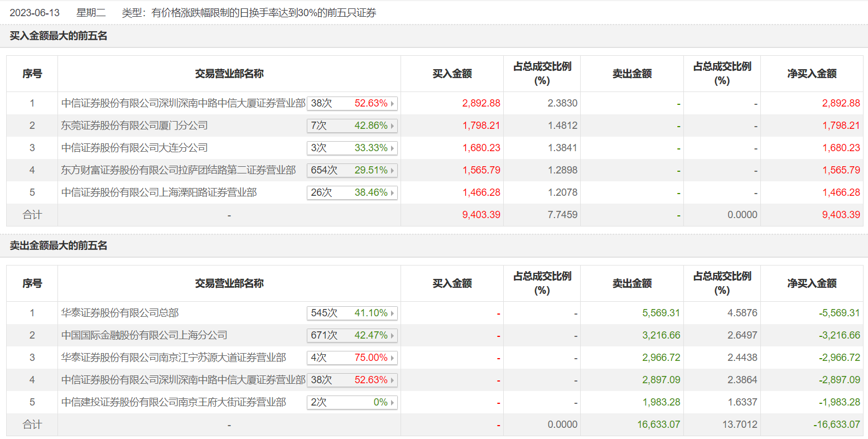Click the 卖出金额最大的前五名 section heading
Viewport: 868px width, 439px height.
point(59,246)
